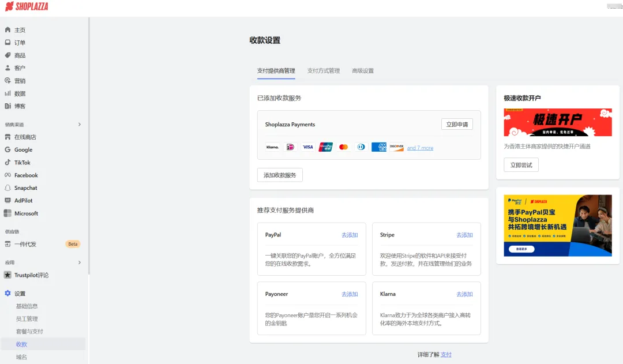Click the PayPal Shoplazza promotional banner

click(x=557, y=226)
